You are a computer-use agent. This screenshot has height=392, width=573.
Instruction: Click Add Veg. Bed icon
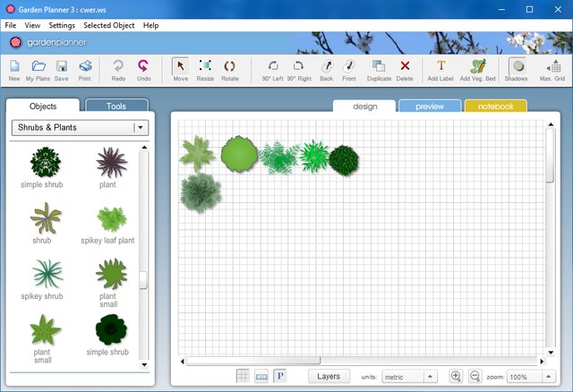(x=477, y=69)
